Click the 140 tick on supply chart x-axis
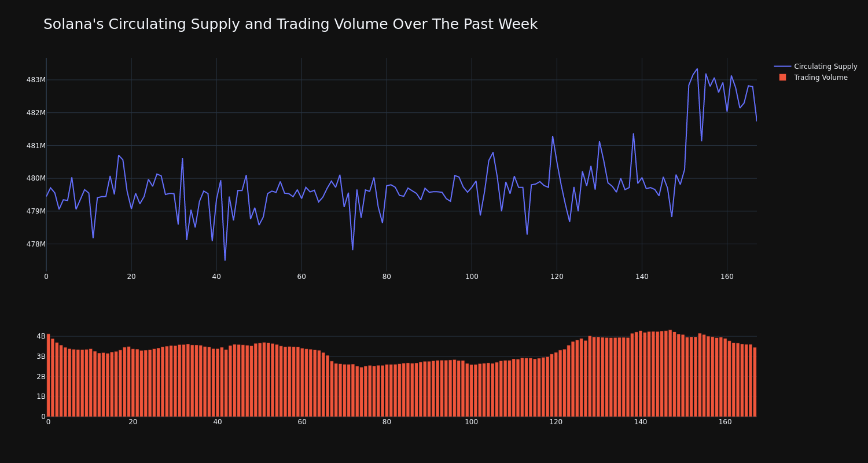The width and height of the screenshot is (868, 463). click(642, 277)
